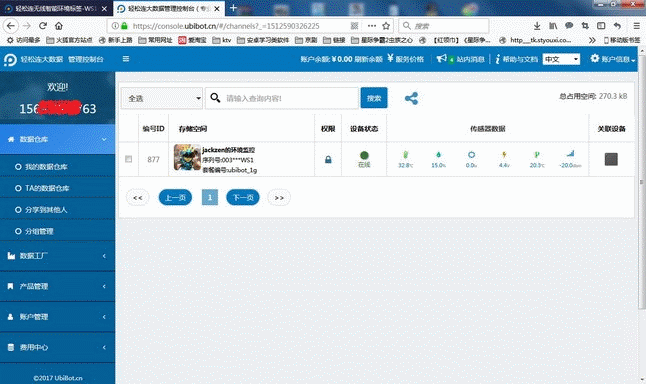Click the associated device square icon
Viewport: 646px width, 384px height.
coord(611,159)
